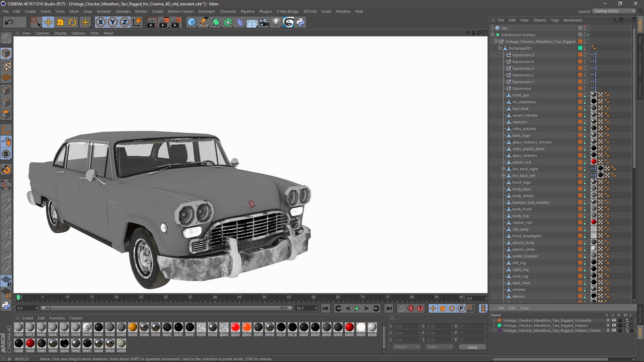Enable Texture mode in left palette

(x=6, y=66)
